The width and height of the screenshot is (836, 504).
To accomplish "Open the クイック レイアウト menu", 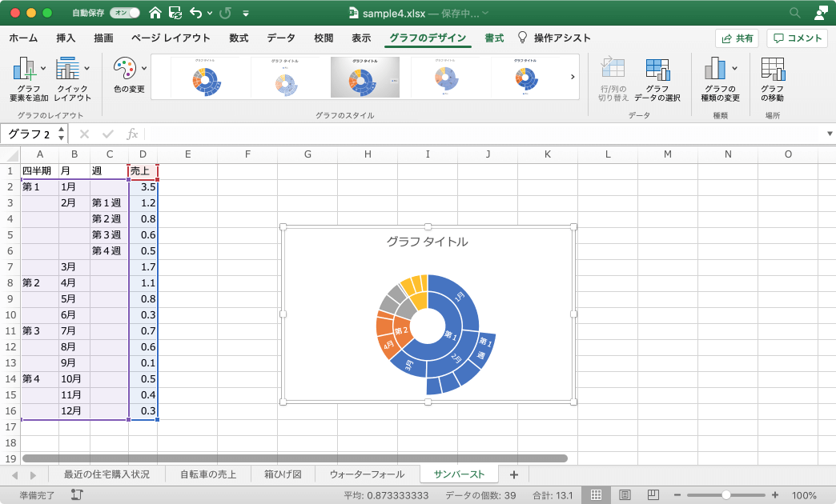I will (x=73, y=79).
